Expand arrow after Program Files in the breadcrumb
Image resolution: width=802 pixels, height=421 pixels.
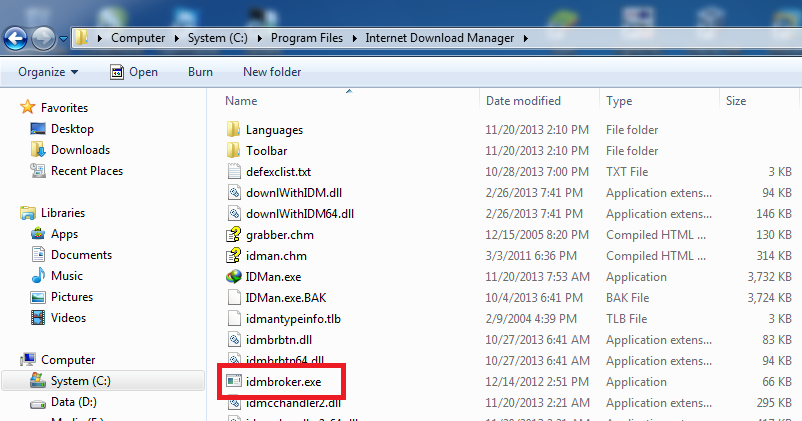click(354, 38)
